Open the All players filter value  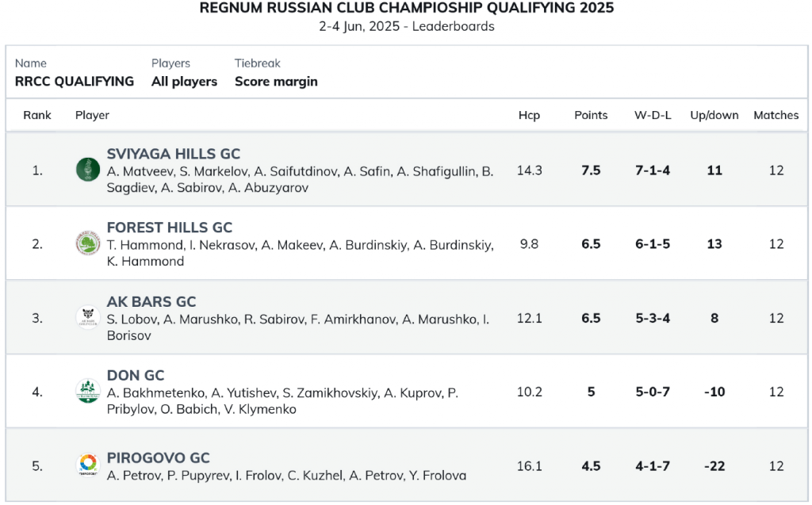(184, 82)
